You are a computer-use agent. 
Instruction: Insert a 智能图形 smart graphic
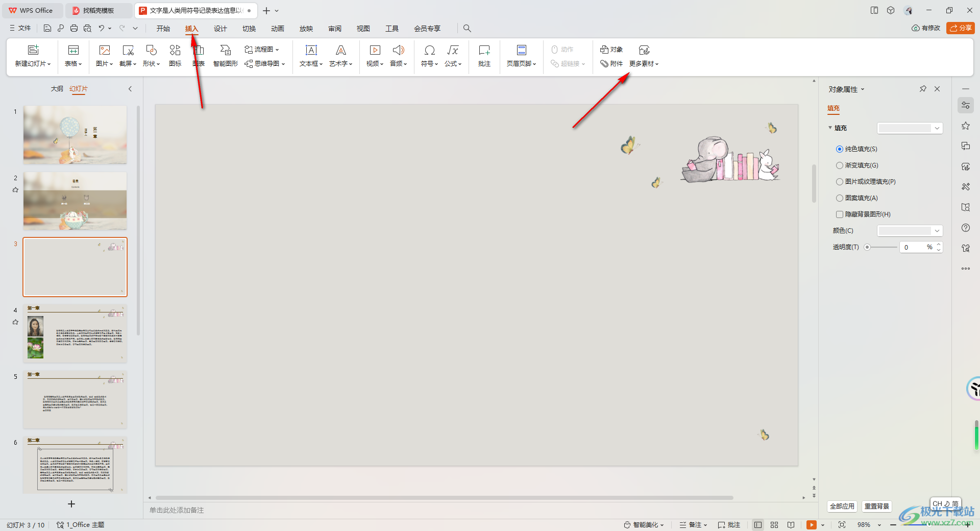(226, 56)
